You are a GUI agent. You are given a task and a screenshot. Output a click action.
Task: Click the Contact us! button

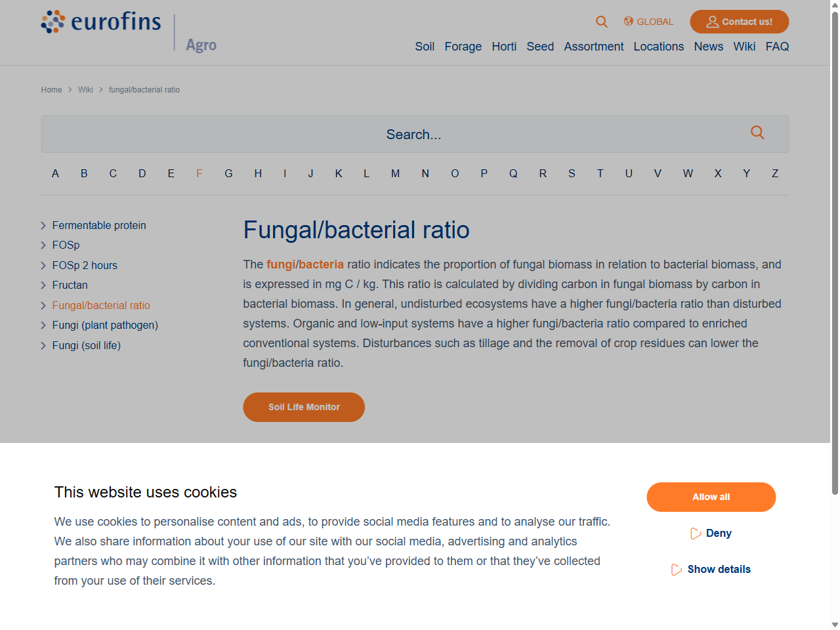pos(740,22)
